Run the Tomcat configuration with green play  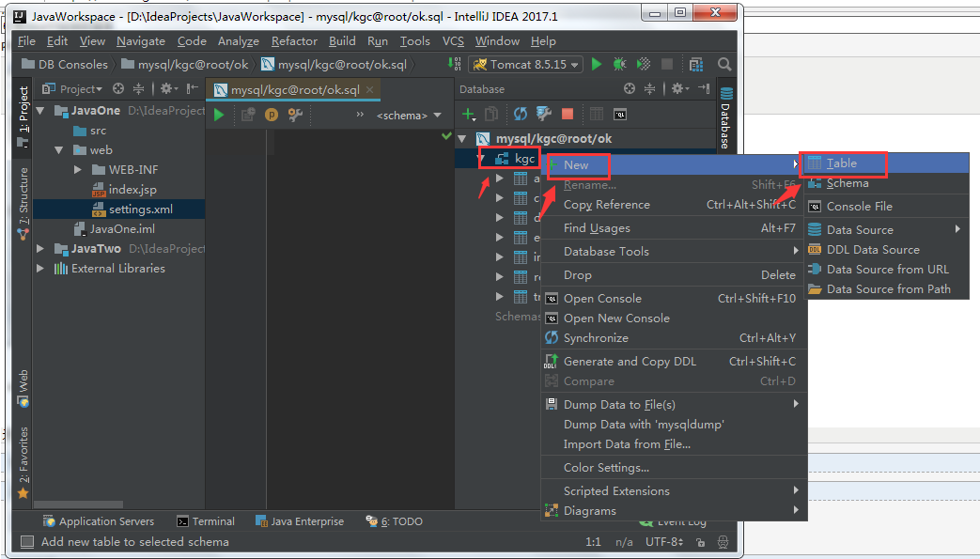[597, 65]
